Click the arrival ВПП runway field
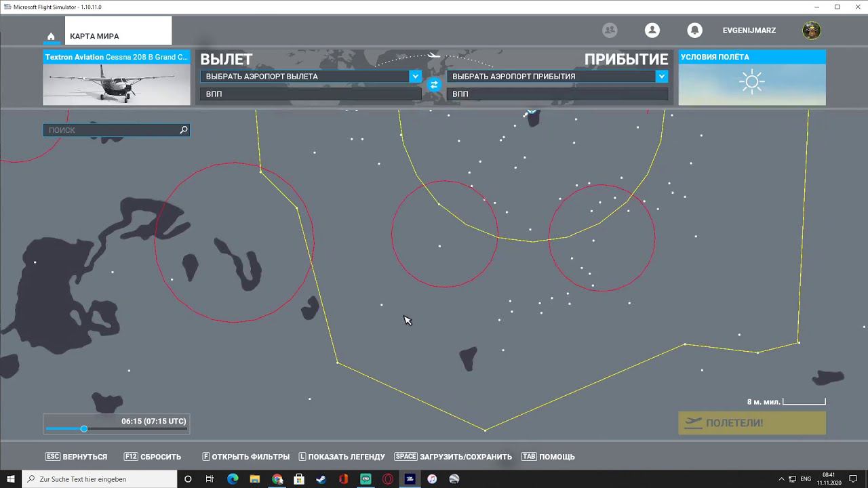 pos(557,94)
